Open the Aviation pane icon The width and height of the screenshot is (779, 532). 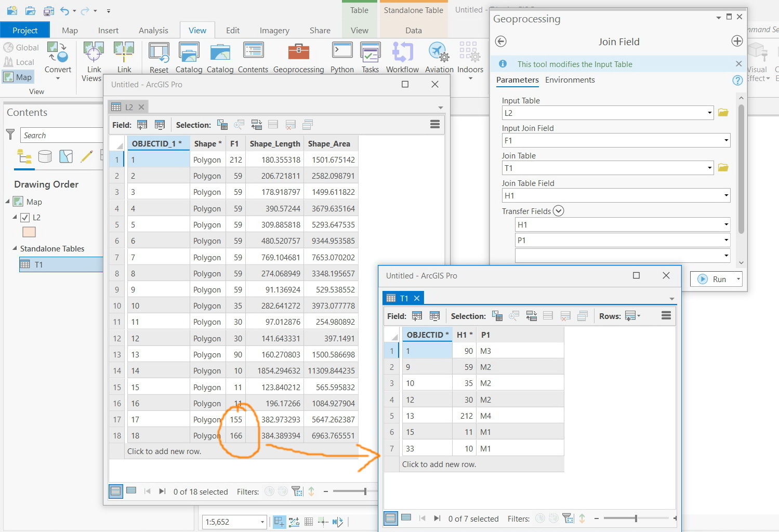pyautogui.click(x=439, y=57)
